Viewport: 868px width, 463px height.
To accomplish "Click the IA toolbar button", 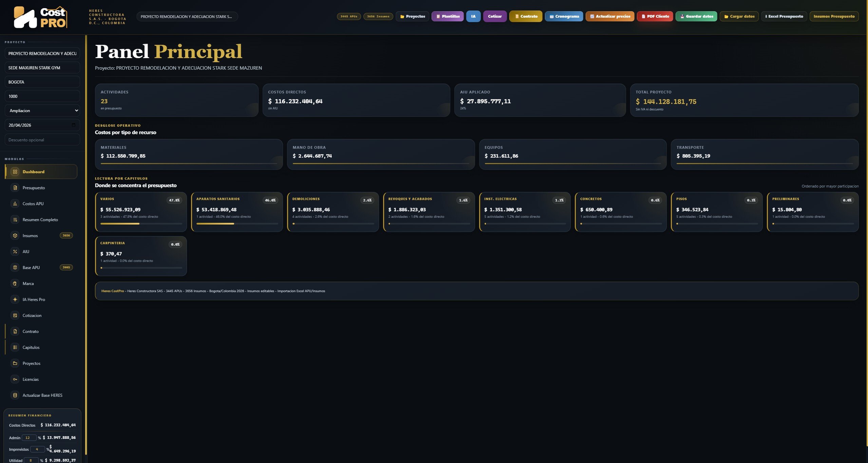I will point(473,16).
